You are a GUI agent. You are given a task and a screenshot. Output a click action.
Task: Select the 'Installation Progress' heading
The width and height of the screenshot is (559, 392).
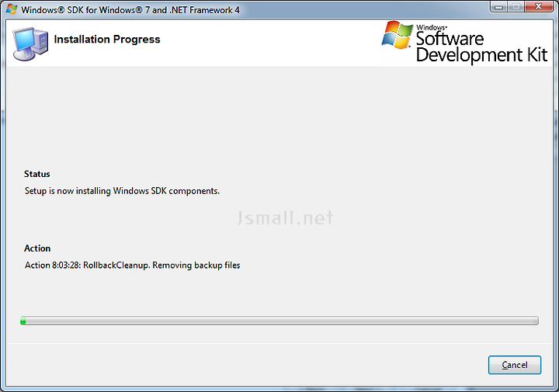[x=107, y=39]
